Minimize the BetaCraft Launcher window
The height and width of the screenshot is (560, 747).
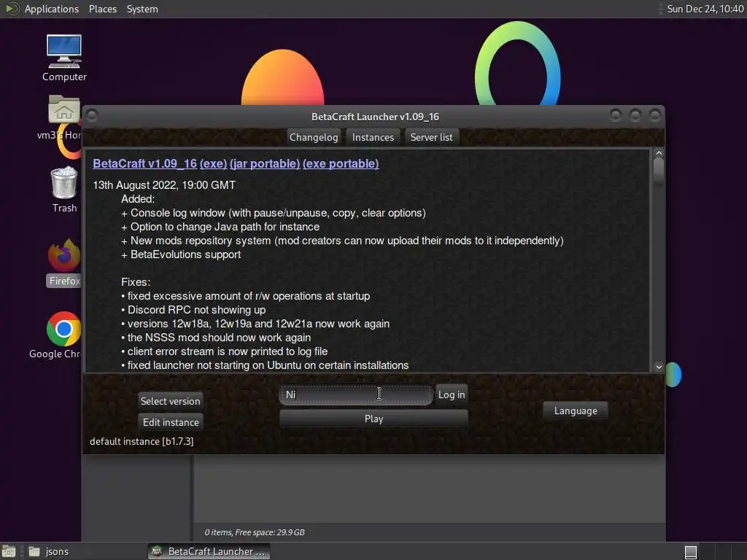(x=616, y=115)
